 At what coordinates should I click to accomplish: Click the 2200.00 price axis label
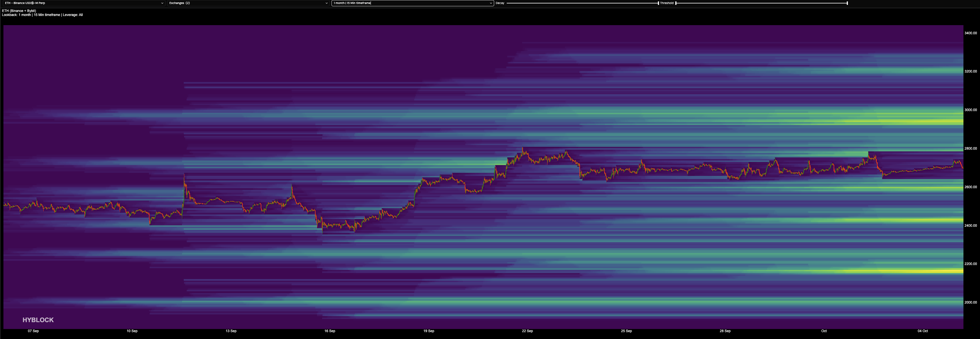pyautogui.click(x=971, y=264)
